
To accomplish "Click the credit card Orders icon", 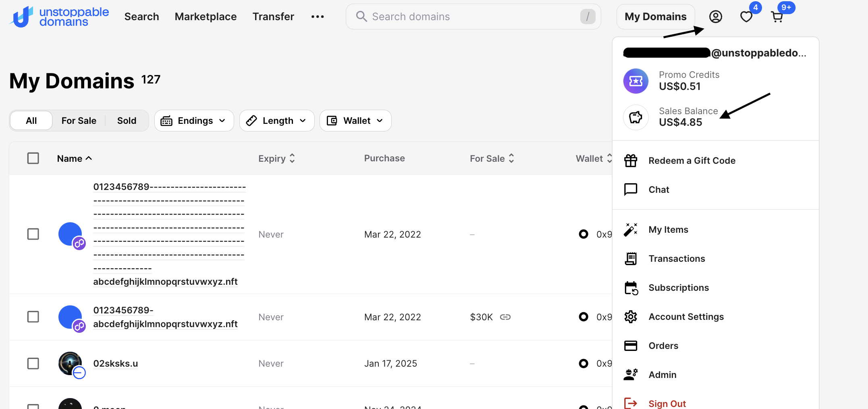I will 631,346.
